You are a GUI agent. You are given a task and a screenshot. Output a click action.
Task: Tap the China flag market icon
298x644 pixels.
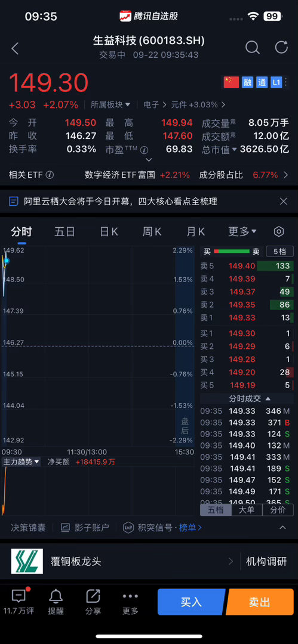pos(231,82)
